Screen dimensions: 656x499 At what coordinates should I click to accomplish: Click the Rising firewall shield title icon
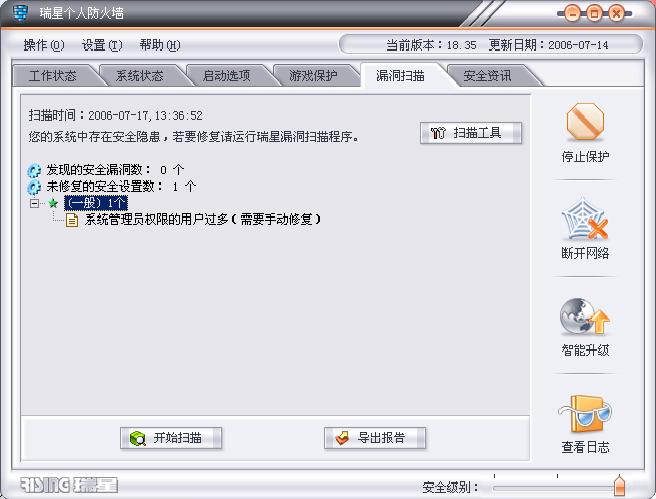pos(20,13)
